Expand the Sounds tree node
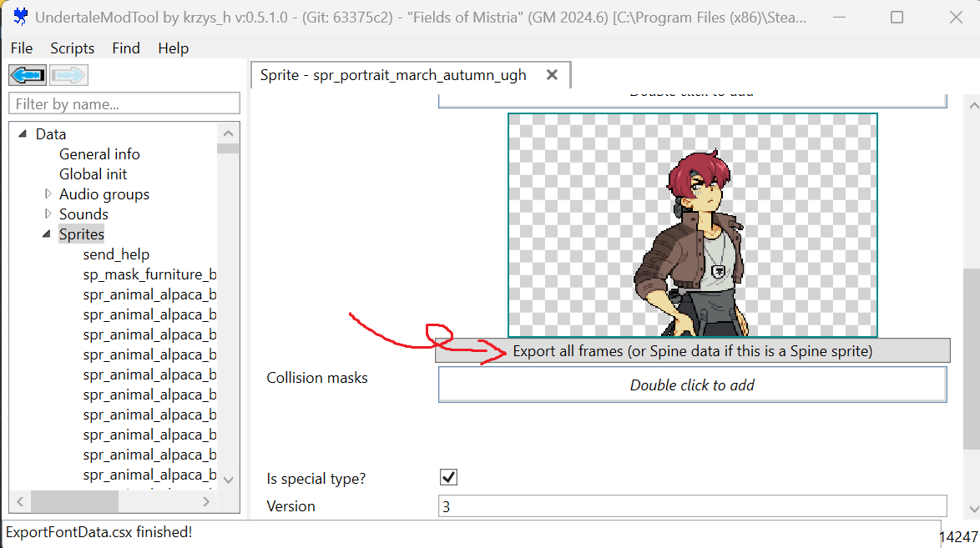 click(48, 214)
